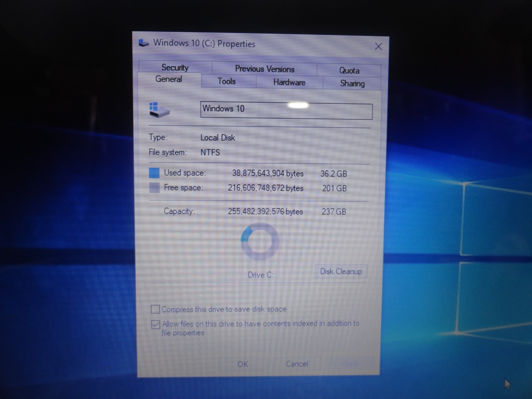Click the 237 GB capacity value
The image size is (532, 399).
[x=334, y=211]
